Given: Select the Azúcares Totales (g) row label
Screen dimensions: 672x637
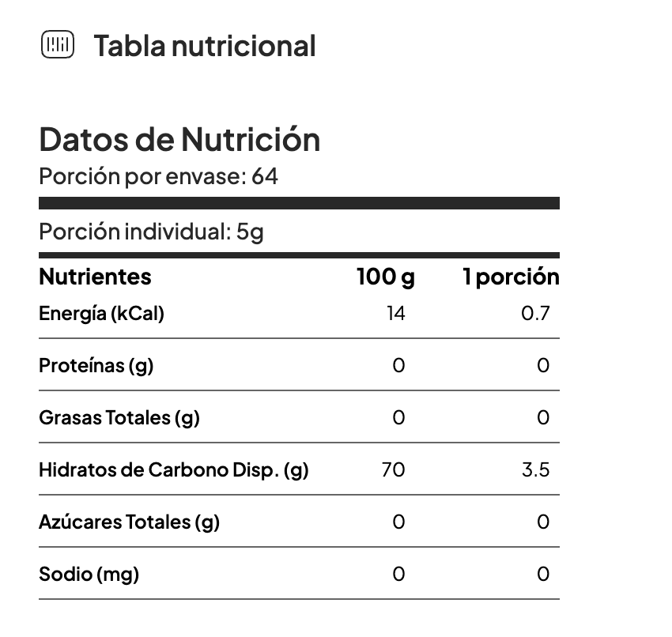Looking at the screenshot, I should pyautogui.click(x=129, y=522).
